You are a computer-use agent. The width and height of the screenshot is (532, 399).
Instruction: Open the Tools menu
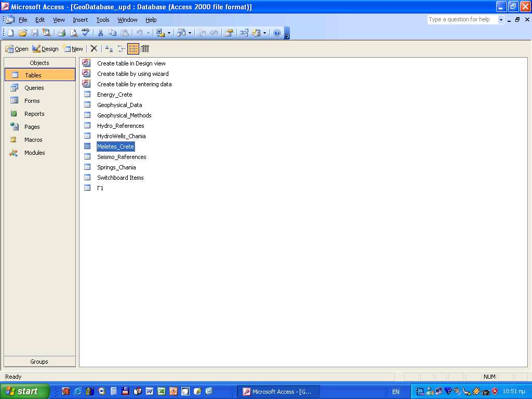(x=103, y=20)
